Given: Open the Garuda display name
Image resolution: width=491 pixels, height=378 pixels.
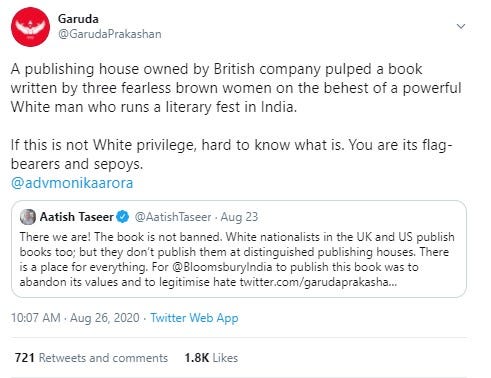Looking at the screenshot, I should point(78,19).
